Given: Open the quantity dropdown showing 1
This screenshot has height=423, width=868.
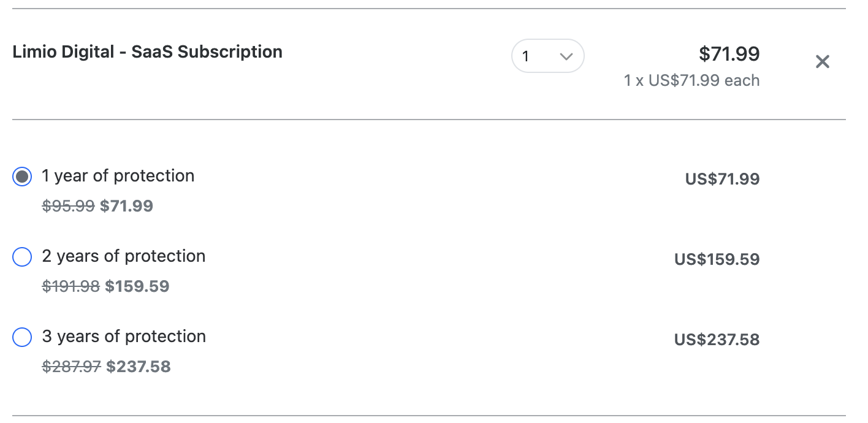Looking at the screenshot, I should coord(547,56).
